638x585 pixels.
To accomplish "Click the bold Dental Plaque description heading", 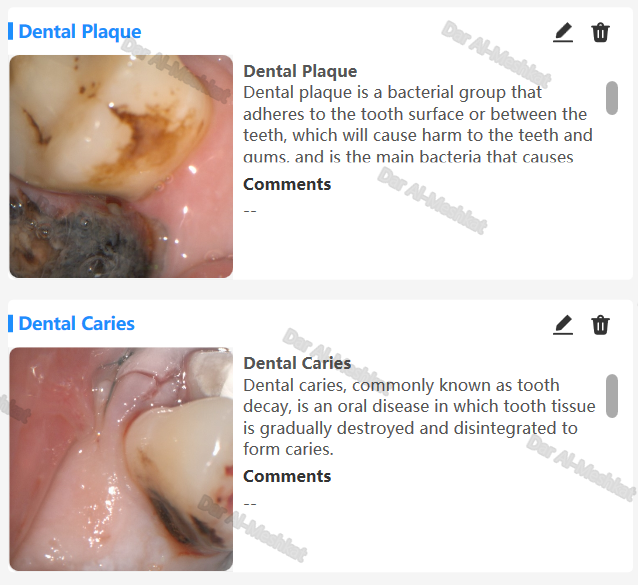I will (300, 71).
